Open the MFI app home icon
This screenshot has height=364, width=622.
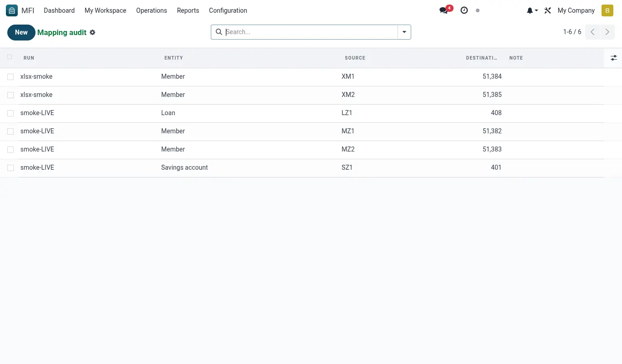click(x=12, y=10)
